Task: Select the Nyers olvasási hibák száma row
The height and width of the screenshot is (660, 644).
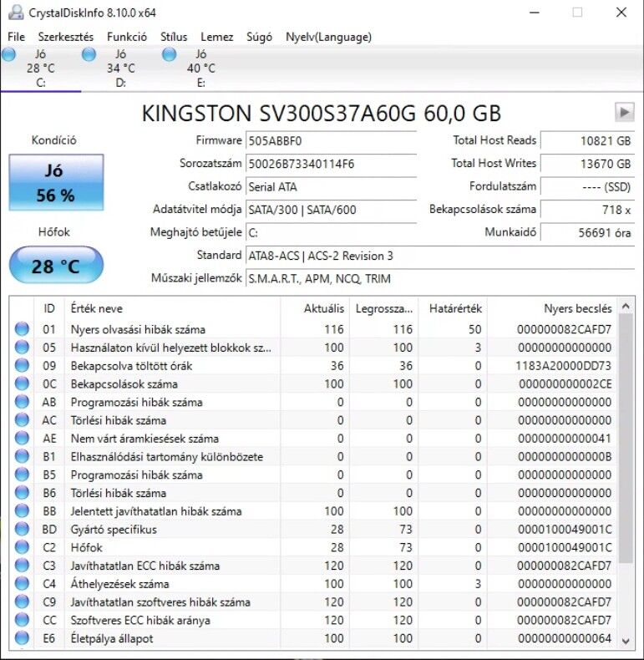Action: (313, 329)
